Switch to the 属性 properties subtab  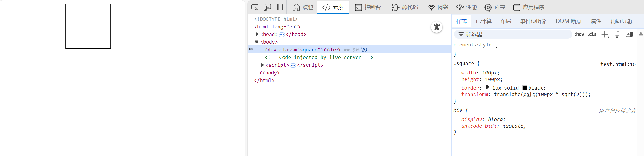[x=596, y=21]
